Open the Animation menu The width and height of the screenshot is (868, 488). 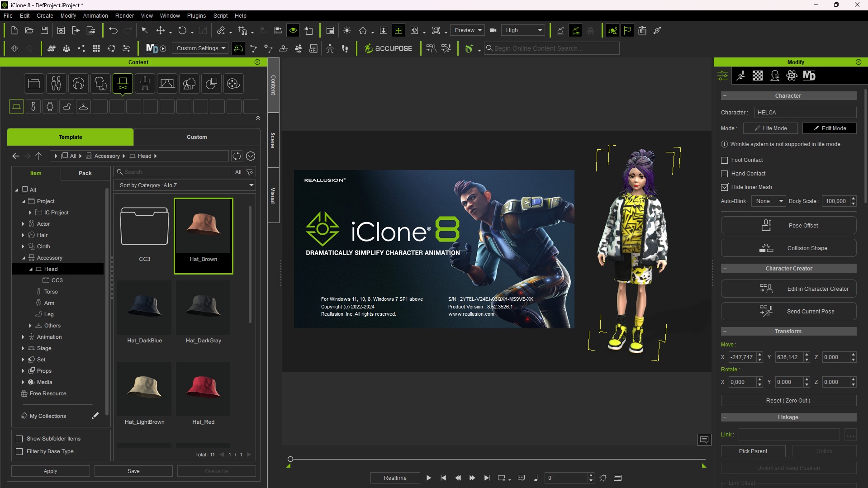point(95,15)
